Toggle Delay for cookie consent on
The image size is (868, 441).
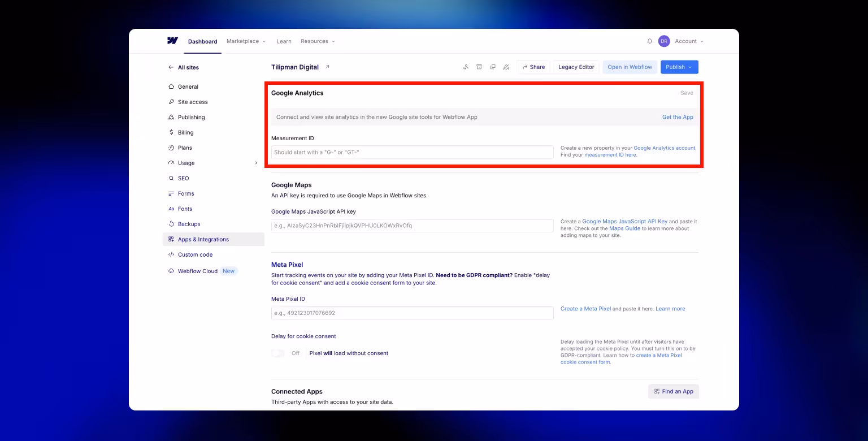[277, 353]
